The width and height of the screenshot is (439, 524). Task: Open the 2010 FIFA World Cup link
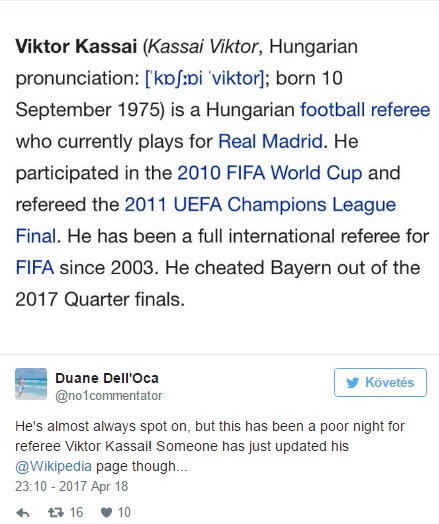[x=270, y=173]
